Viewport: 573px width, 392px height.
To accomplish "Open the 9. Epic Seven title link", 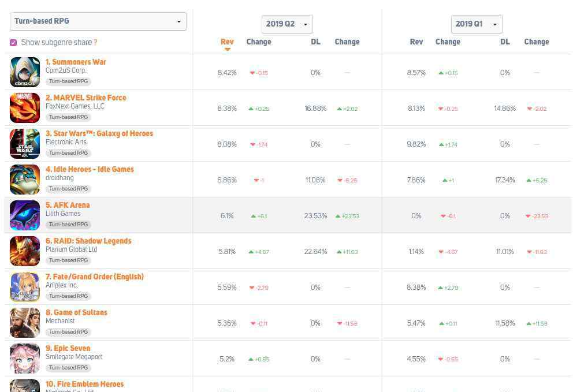I will pos(68,349).
